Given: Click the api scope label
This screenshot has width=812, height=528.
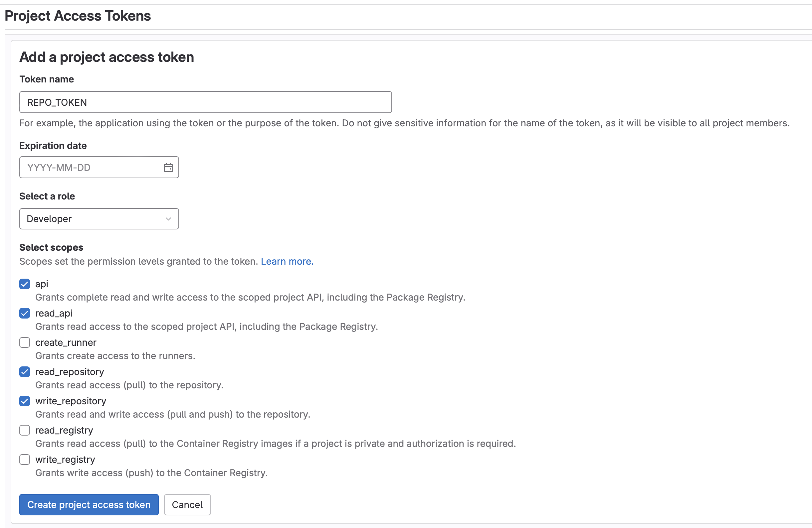Looking at the screenshot, I should click(x=42, y=284).
